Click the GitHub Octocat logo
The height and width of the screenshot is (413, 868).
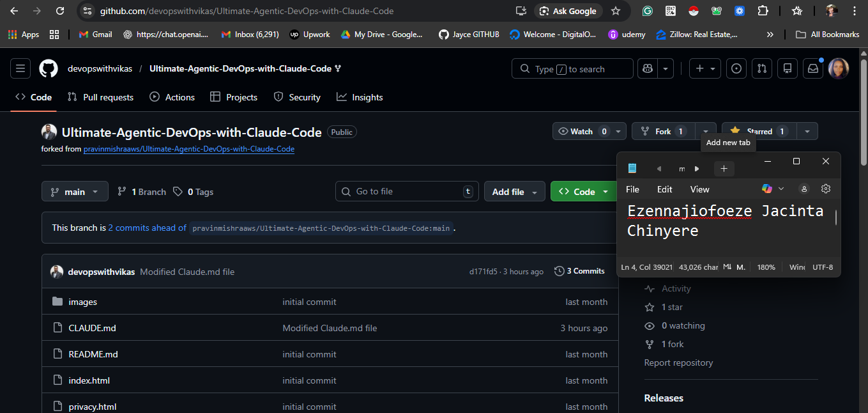49,68
